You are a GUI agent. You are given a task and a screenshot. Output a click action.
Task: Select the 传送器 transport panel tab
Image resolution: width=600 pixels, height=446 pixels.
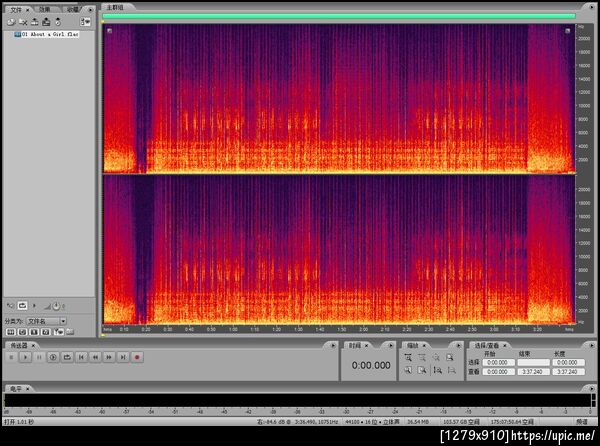tap(19, 345)
